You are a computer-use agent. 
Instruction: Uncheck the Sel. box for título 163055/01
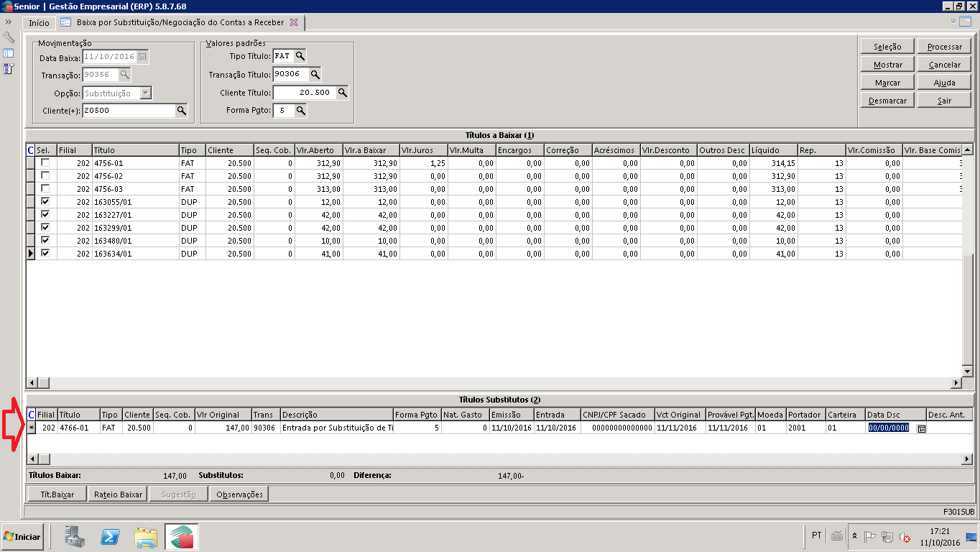pos(46,202)
